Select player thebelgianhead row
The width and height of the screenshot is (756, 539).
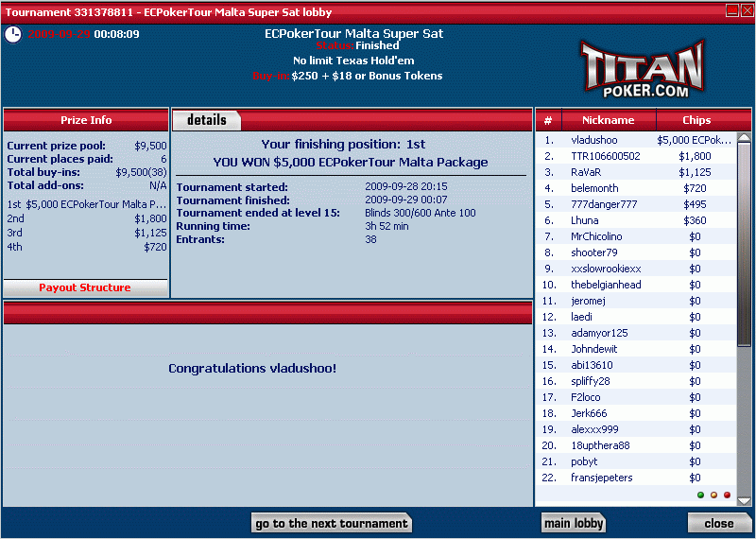tap(636, 285)
